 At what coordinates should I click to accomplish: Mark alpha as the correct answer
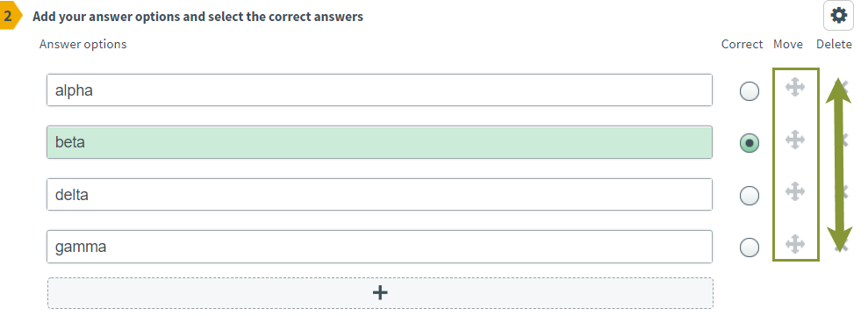pos(750,91)
